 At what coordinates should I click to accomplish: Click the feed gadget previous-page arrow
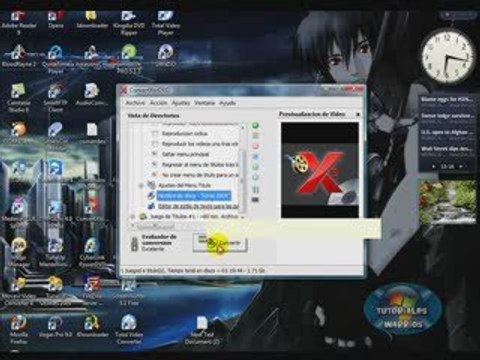433,166
